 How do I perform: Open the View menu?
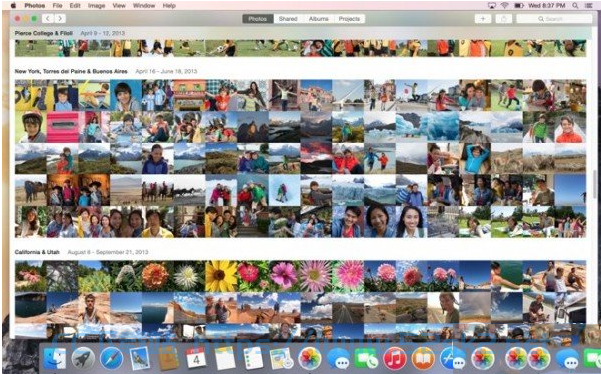(x=119, y=5)
